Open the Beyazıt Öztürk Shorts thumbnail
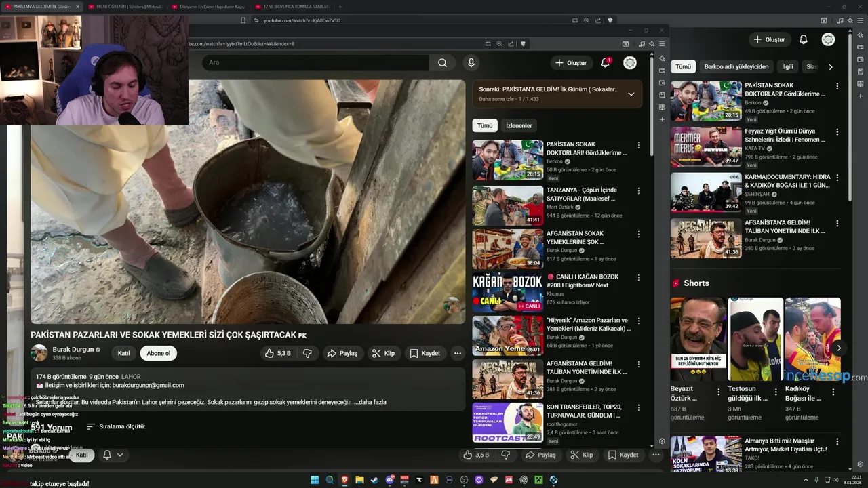868x488 pixels. tap(698, 339)
